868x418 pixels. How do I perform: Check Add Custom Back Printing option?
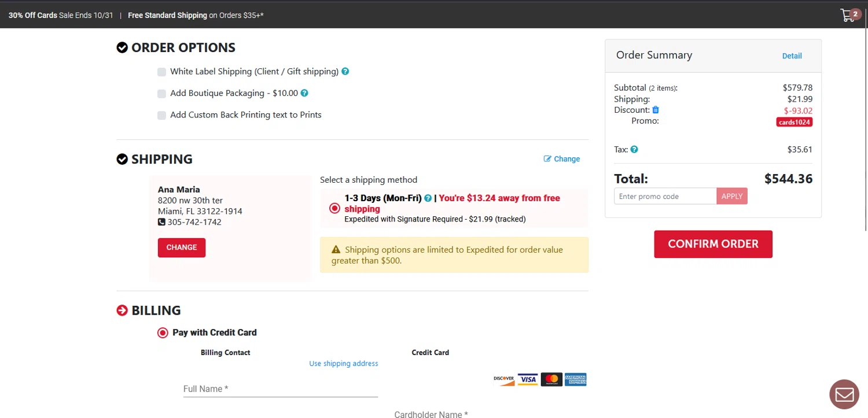162,115
